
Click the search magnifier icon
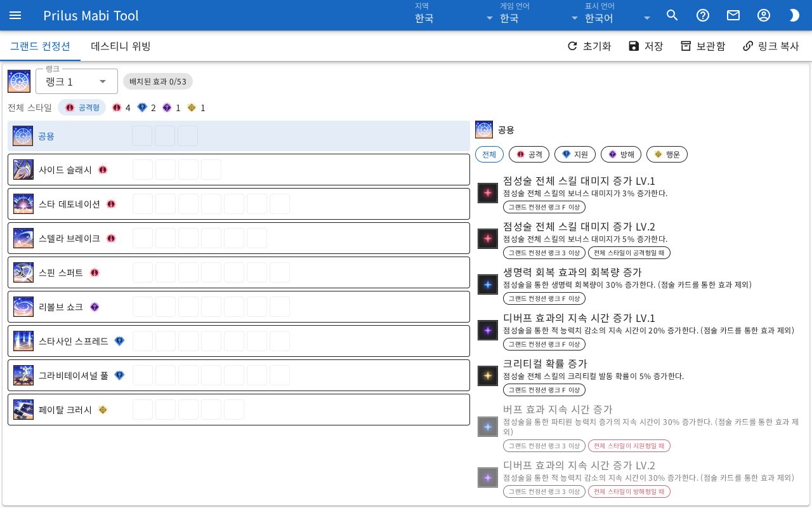(672, 15)
